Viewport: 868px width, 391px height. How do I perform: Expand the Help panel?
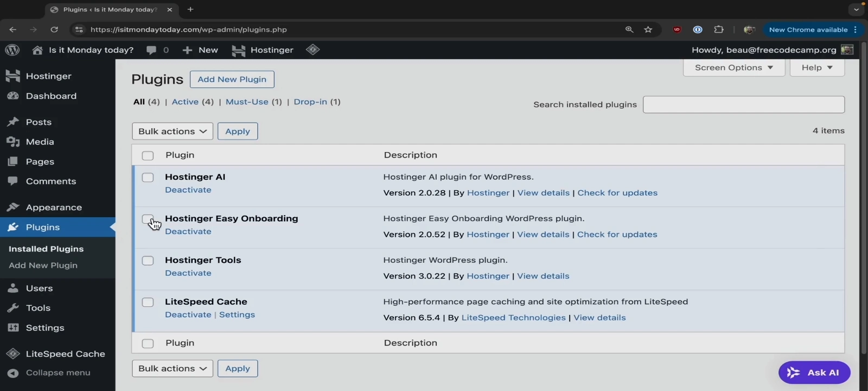click(817, 68)
